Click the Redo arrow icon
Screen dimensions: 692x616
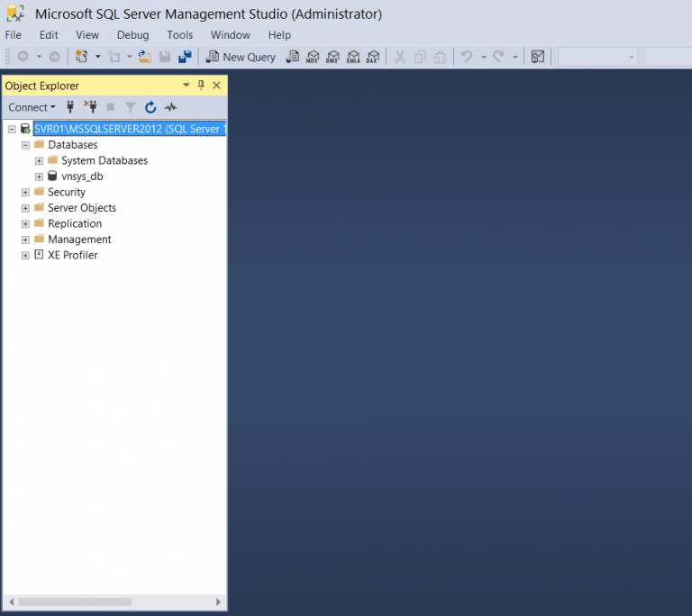(x=498, y=57)
